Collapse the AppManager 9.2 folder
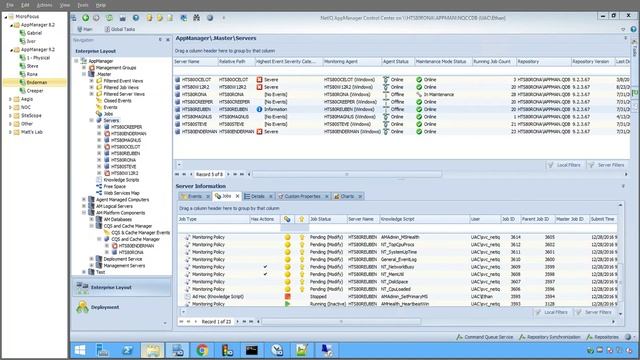This screenshot has height=360, width=640. (x=11, y=50)
